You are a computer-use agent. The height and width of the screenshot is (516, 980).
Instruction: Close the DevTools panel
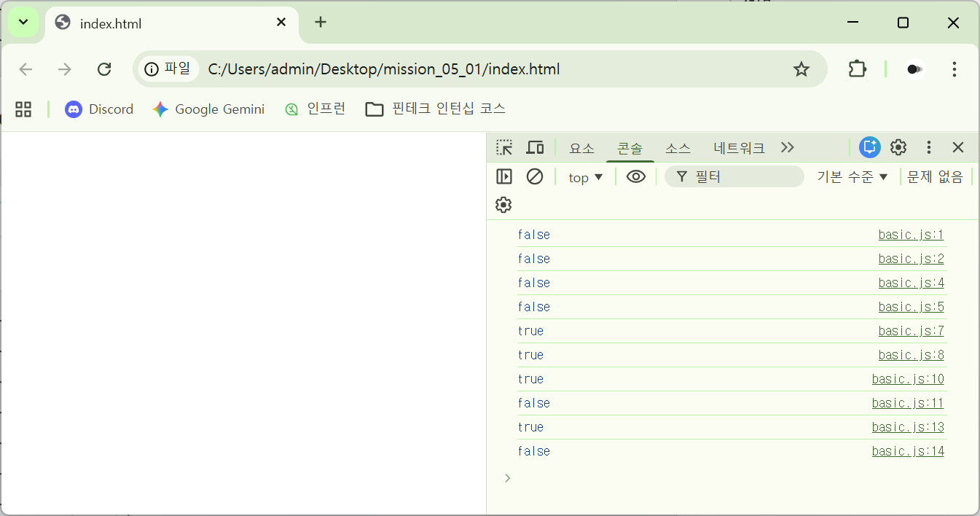(x=958, y=147)
